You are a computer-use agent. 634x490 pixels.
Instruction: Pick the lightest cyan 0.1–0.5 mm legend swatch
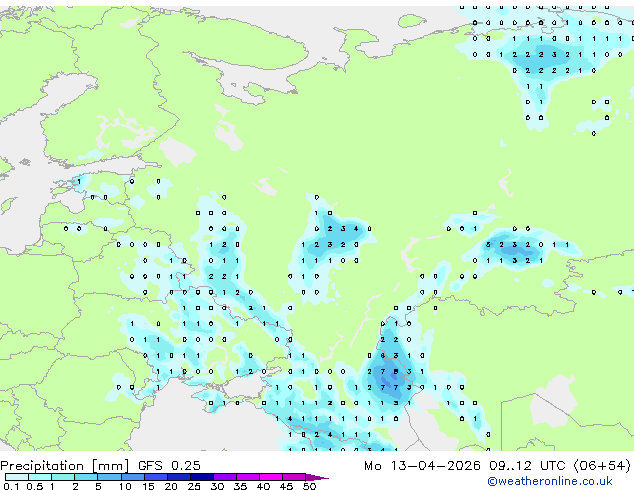tap(17, 477)
